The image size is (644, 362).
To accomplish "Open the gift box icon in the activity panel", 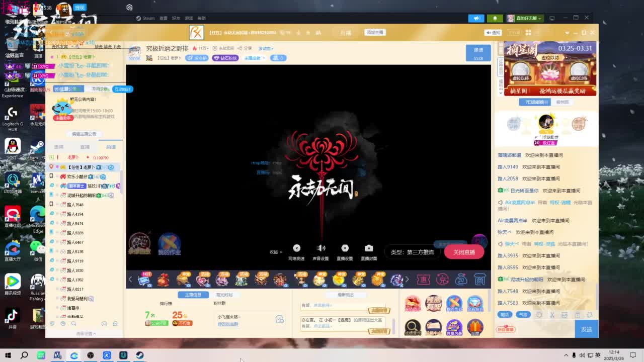I will pos(474,327).
